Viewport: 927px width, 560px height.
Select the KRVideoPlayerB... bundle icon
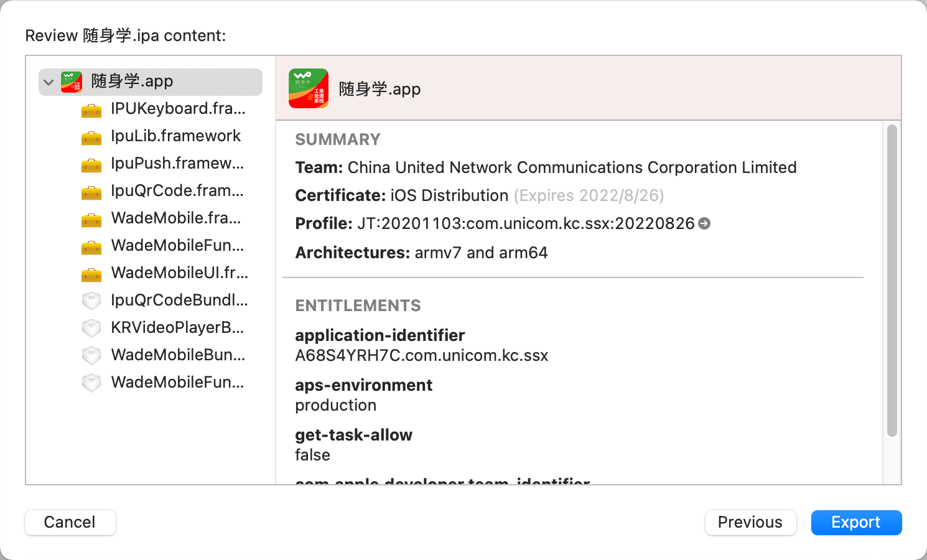pyautogui.click(x=91, y=328)
